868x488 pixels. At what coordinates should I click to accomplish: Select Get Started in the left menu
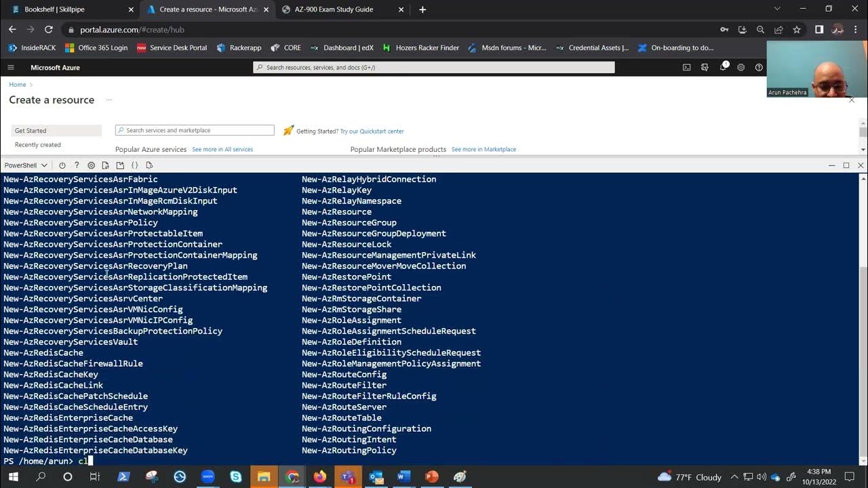(56, 131)
